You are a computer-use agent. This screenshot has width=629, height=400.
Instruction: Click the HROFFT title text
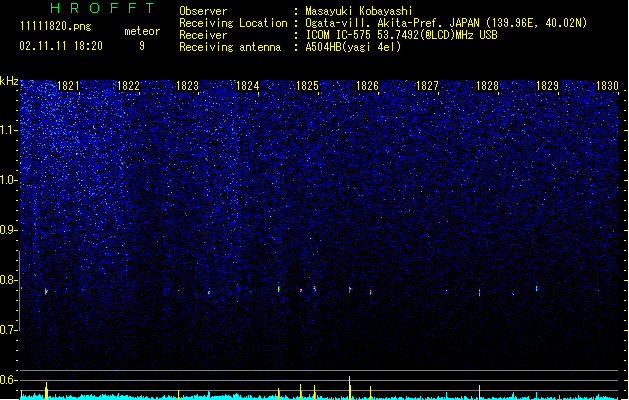pos(102,8)
